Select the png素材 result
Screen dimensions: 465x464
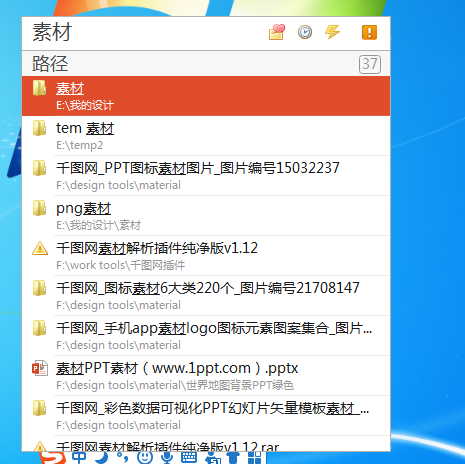[83, 209]
